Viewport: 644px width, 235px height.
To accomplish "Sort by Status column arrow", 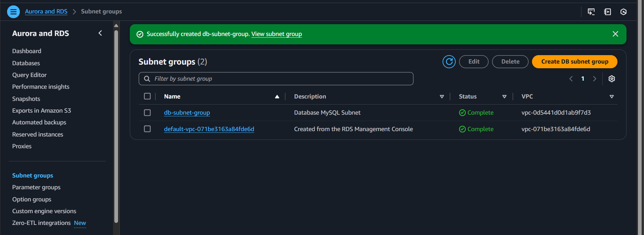I will [504, 97].
